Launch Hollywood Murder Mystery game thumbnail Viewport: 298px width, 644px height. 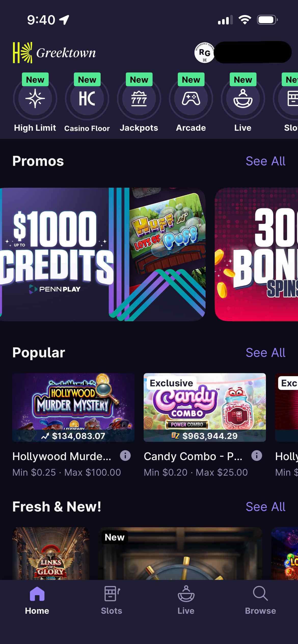[73, 407]
